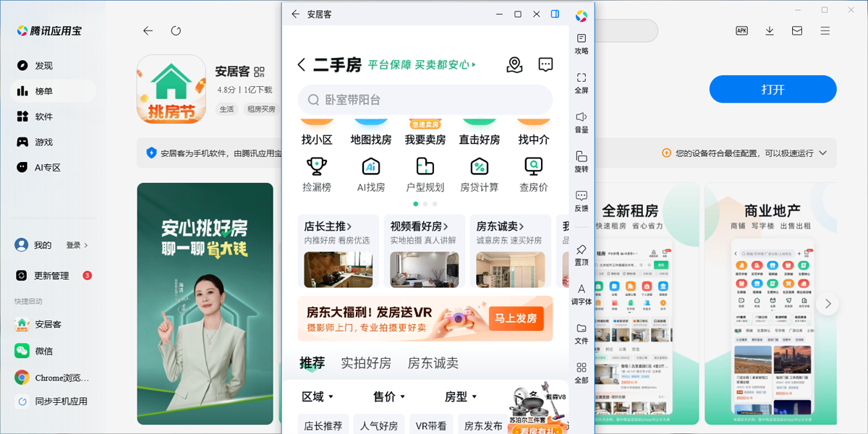This screenshot has height=434, width=868.
Task: Launch Chrome浏览器 from quick start list
Action: pos(52,378)
